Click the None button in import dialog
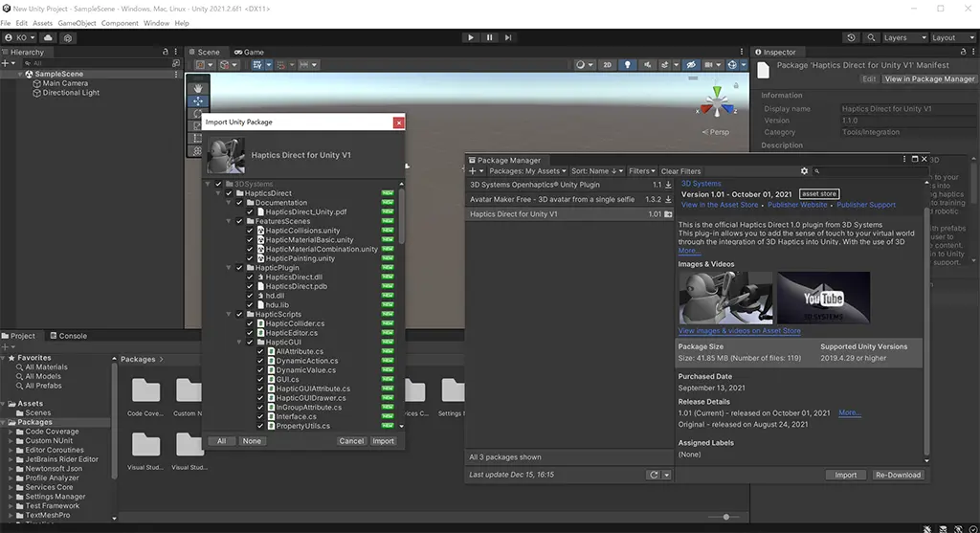The height and width of the screenshot is (533, 980). (252, 441)
